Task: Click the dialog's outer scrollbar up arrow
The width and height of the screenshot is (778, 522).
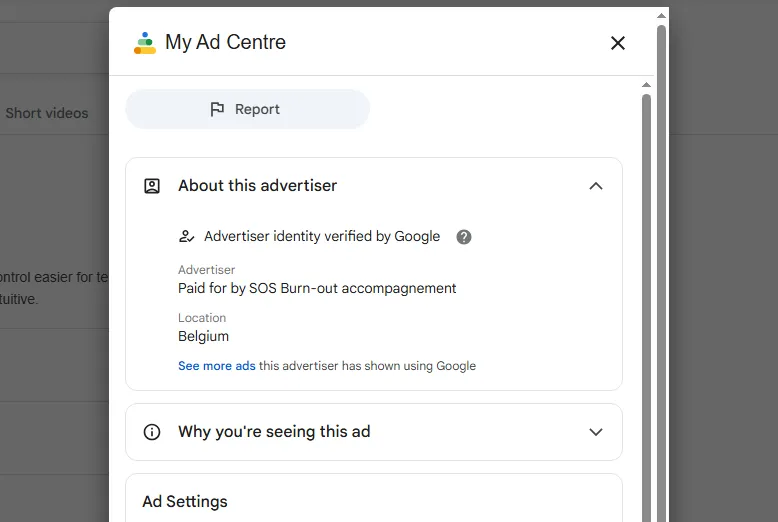Action: (661, 15)
